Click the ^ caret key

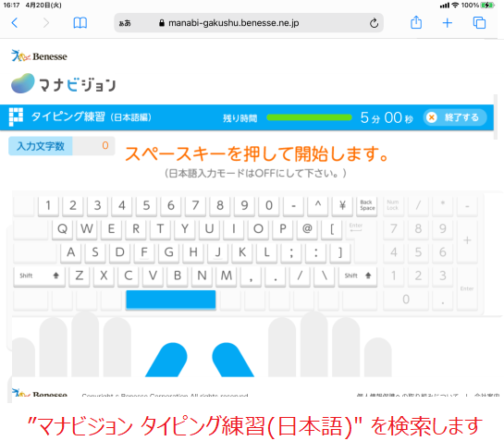(x=318, y=205)
